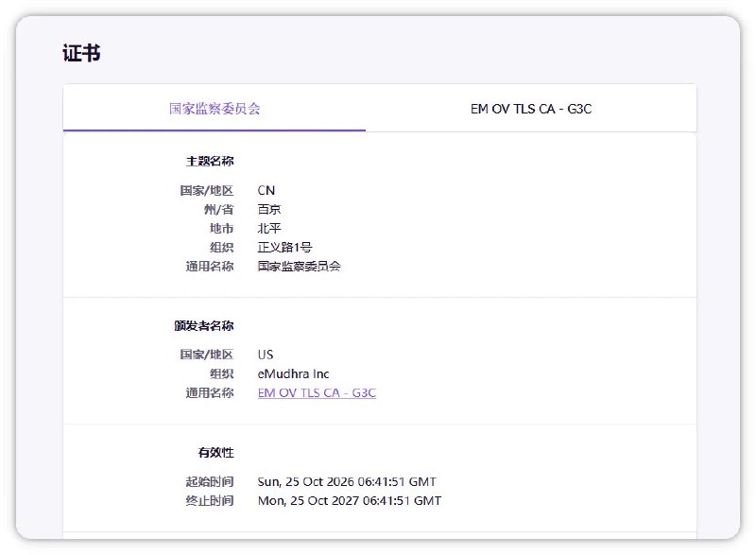Click the 证书 page heading

coord(81,53)
